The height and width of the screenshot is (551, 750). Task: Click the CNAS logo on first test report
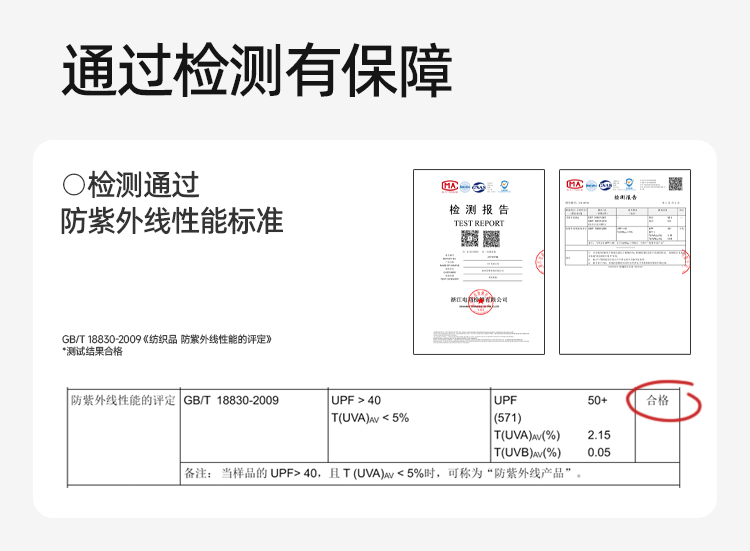(x=478, y=186)
